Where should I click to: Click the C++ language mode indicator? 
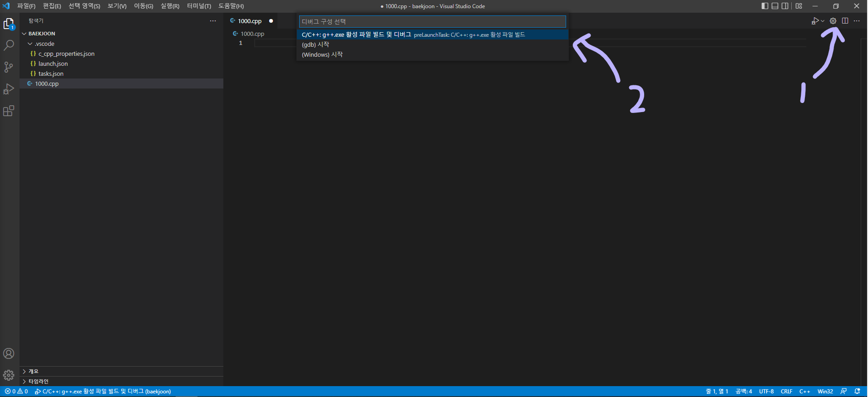coord(804,391)
